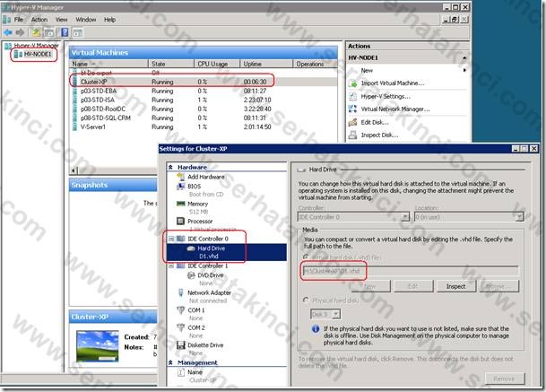This screenshot has width=546, height=392.
Task: Select the Memory settings item
Action: [197, 204]
